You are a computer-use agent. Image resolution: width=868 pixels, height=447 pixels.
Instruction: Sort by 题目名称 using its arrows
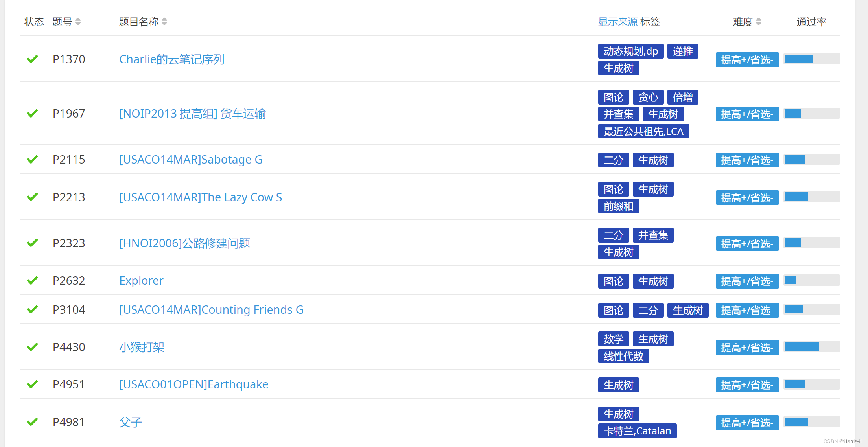[164, 22]
